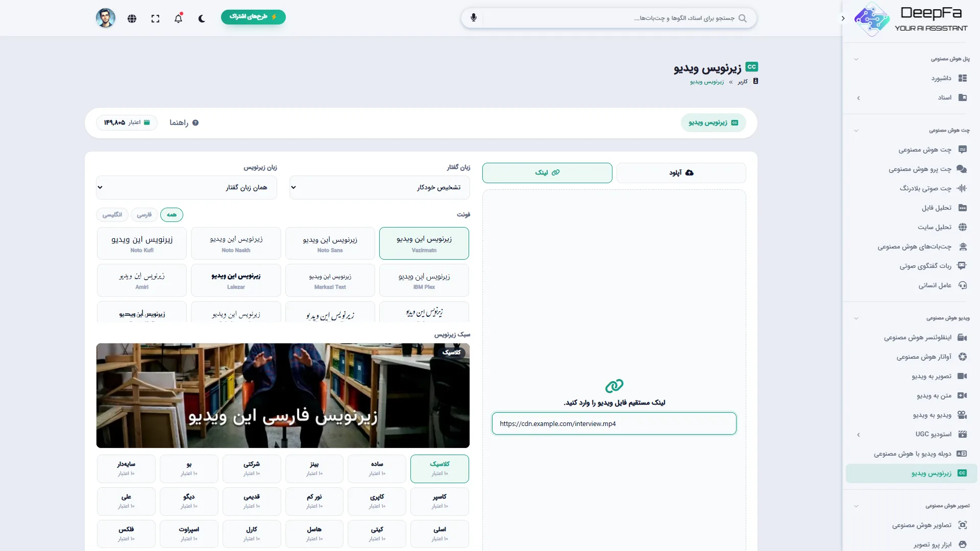Open اینفلوئنسر هوش مصنوعی icon
Screen dimensions: 980x551
(x=962, y=337)
